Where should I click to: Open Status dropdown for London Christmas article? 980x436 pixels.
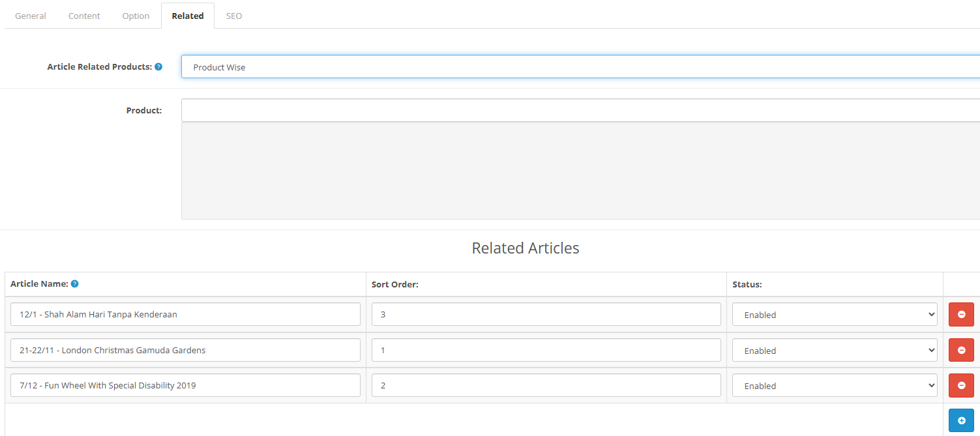click(x=835, y=350)
